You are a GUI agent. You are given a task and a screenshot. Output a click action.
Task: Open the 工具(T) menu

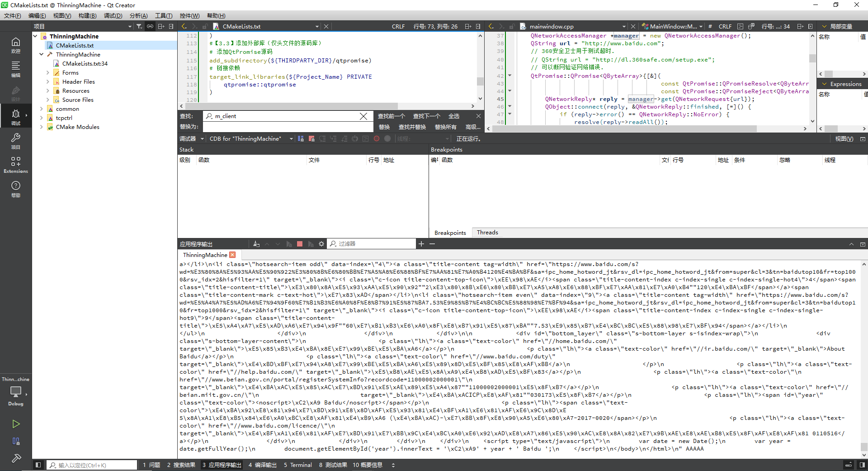pos(164,15)
